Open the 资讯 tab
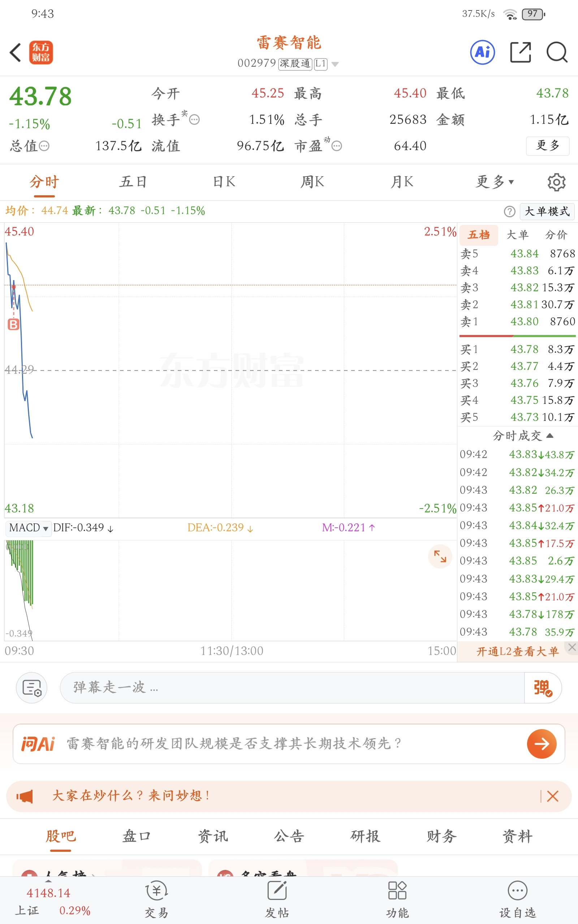Image resolution: width=578 pixels, height=924 pixels. [213, 836]
